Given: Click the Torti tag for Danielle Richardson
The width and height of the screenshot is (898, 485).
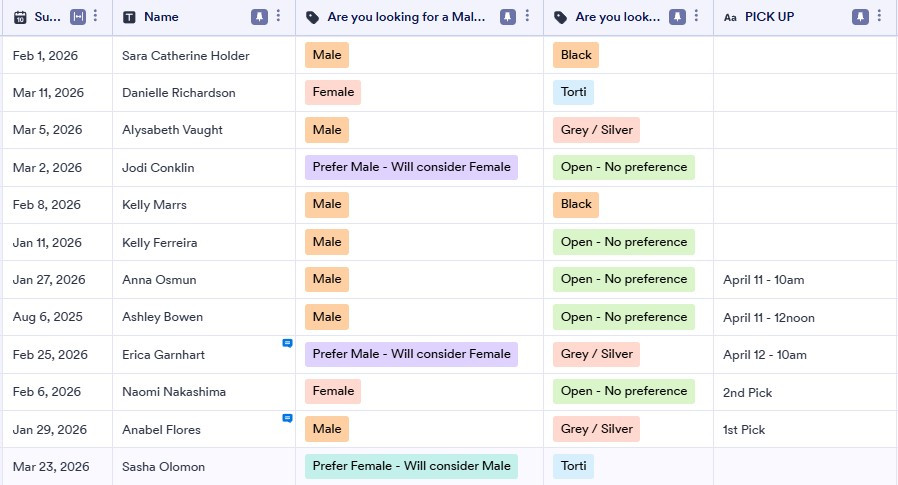Looking at the screenshot, I should tap(573, 93).
